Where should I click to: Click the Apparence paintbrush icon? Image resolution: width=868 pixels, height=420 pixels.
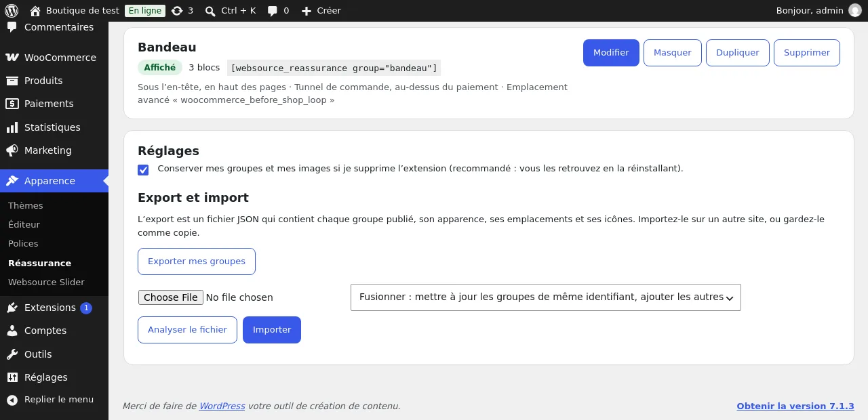12,181
